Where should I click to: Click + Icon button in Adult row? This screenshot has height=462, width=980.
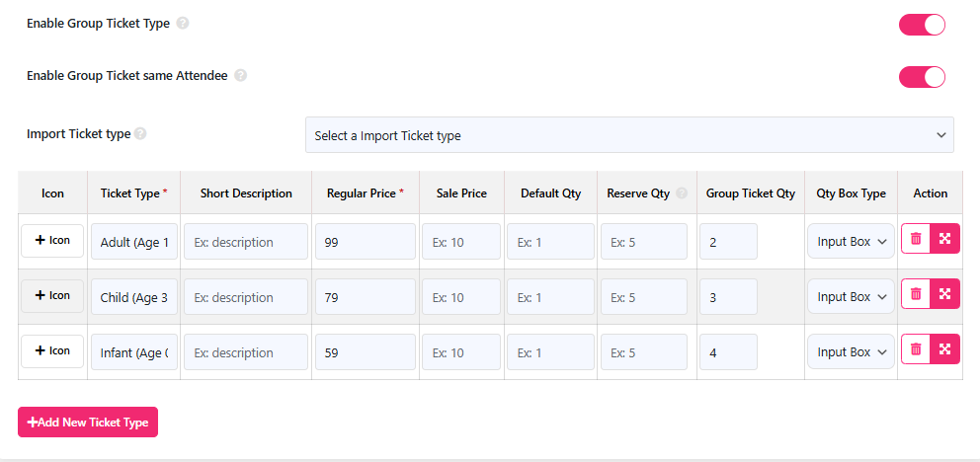point(52,240)
